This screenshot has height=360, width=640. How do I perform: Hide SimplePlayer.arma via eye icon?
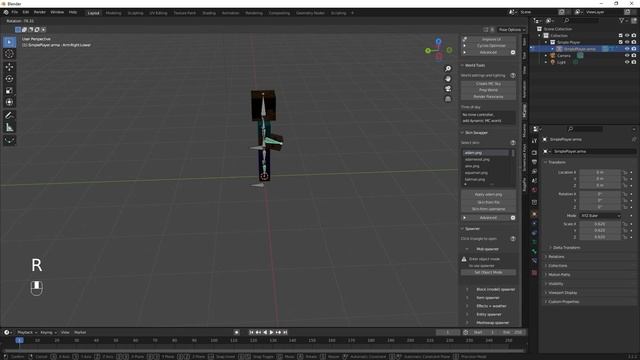coord(627,49)
